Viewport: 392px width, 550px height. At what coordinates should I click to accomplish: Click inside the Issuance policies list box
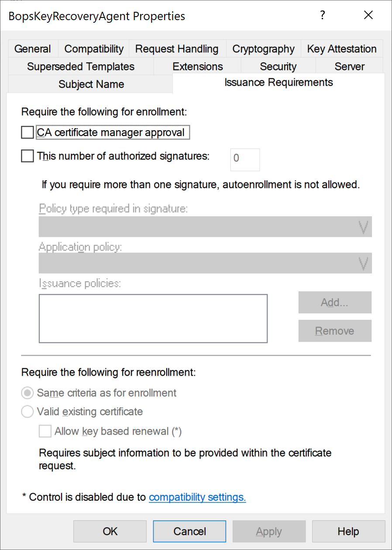pos(153,318)
